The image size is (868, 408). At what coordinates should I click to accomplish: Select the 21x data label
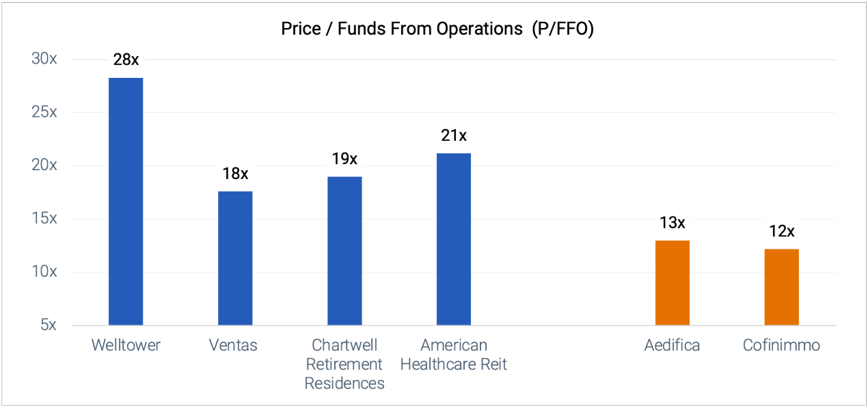(454, 135)
